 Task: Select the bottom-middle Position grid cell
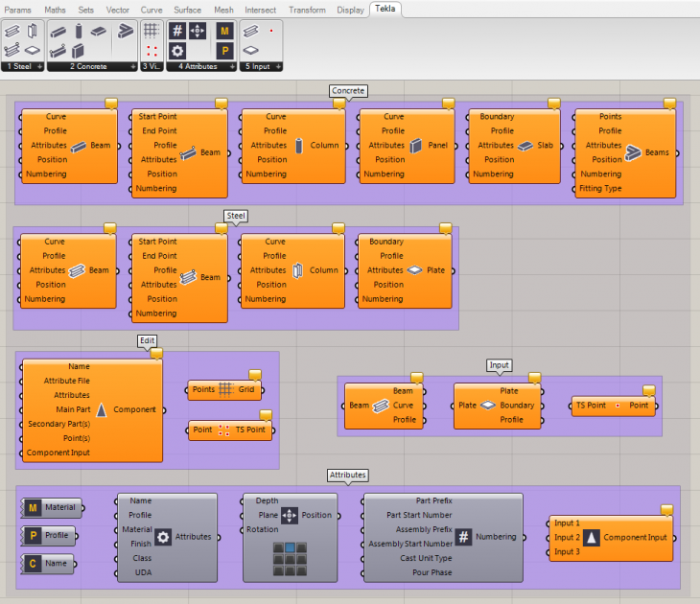[290, 570]
